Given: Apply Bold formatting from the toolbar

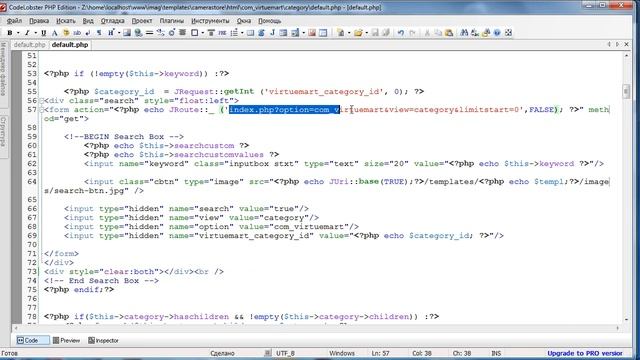Looking at the screenshot, I should tap(10, 33).
